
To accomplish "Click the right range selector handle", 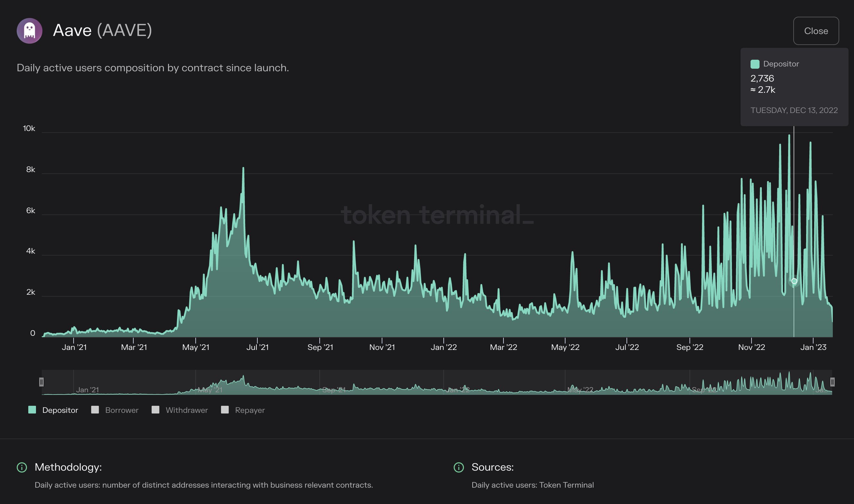I will (x=832, y=382).
